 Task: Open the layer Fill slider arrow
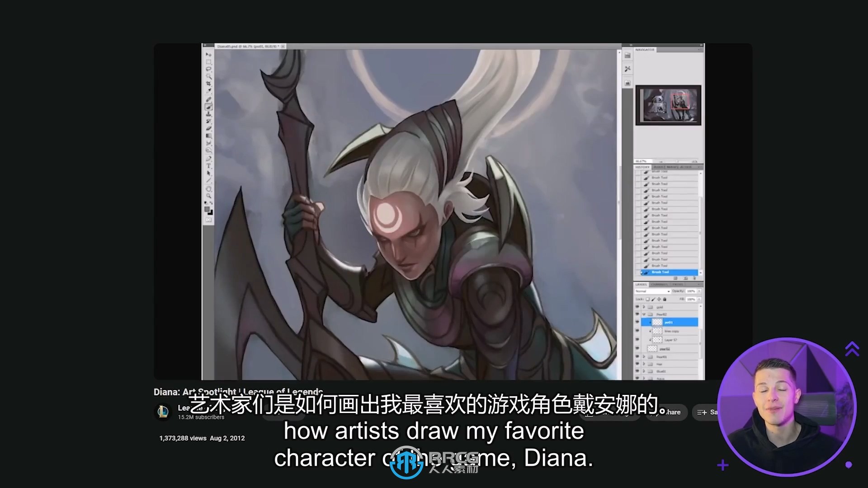click(699, 299)
